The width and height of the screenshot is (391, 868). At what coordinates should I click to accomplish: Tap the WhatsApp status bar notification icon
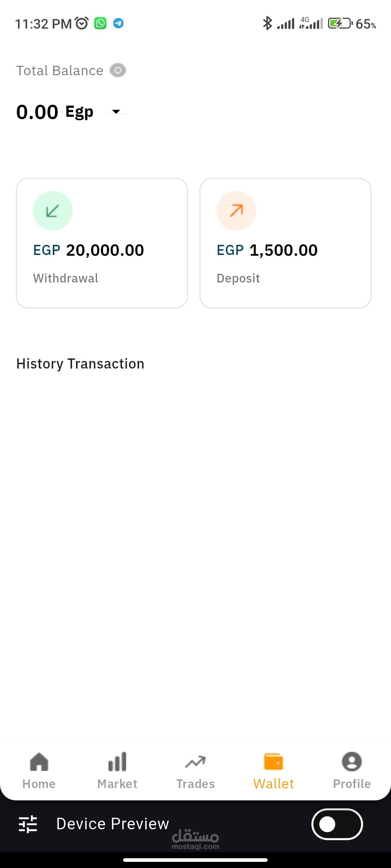coord(100,24)
